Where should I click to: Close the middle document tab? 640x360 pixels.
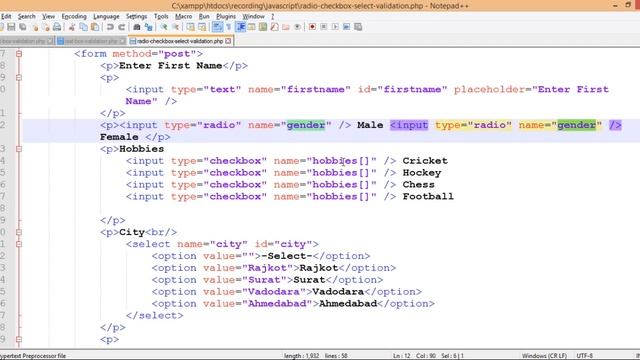(x=122, y=41)
